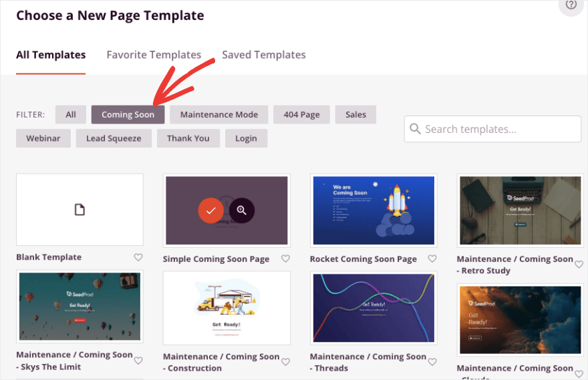Select the Threads template thumbnail
The height and width of the screenshot is (380, 588).
click(x=374, y=308)
